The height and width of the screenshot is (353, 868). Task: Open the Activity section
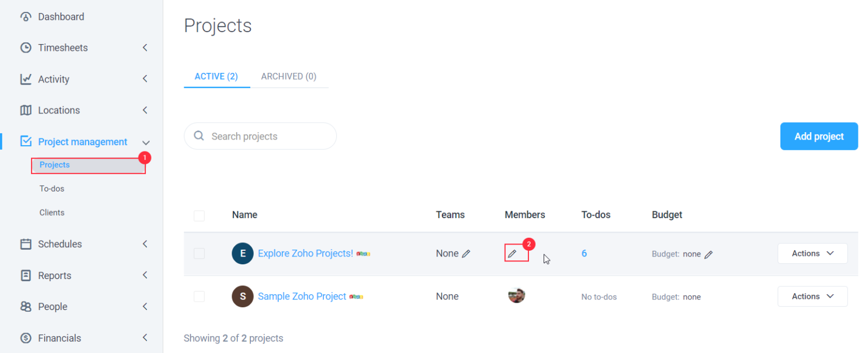(57, 79)
